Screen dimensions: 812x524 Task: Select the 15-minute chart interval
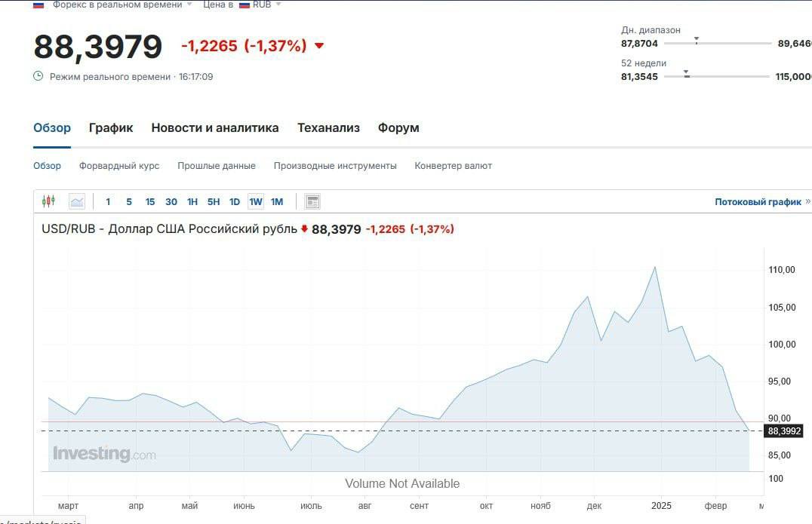tap(150, 201)
